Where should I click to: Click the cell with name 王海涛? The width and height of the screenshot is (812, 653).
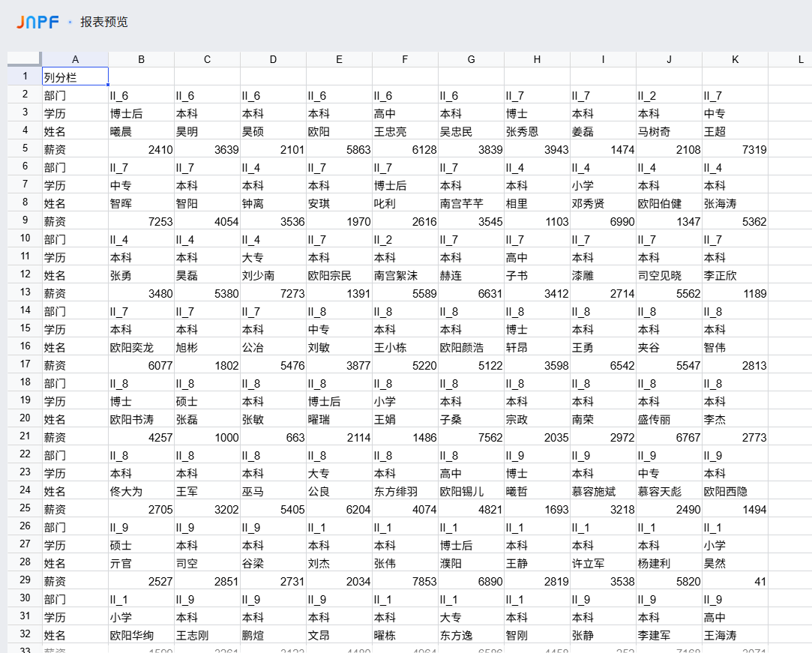(x=736, y=635)
